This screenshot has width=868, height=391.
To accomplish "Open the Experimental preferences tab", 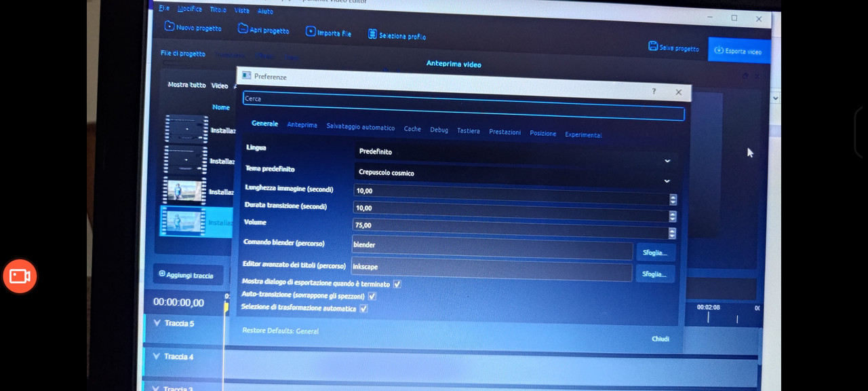I will pyautogui.click(x=583, y=135).
